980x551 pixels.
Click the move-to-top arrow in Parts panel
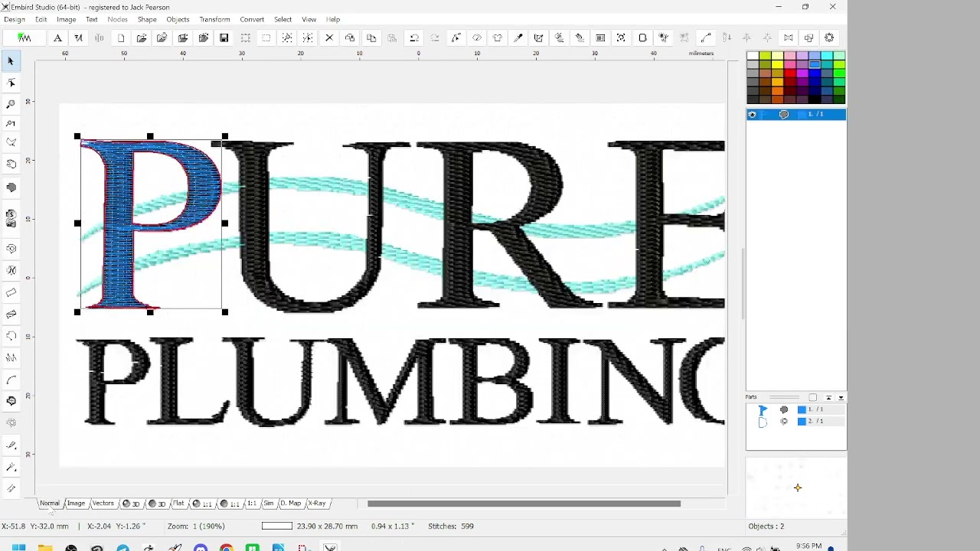coord(828,398)
